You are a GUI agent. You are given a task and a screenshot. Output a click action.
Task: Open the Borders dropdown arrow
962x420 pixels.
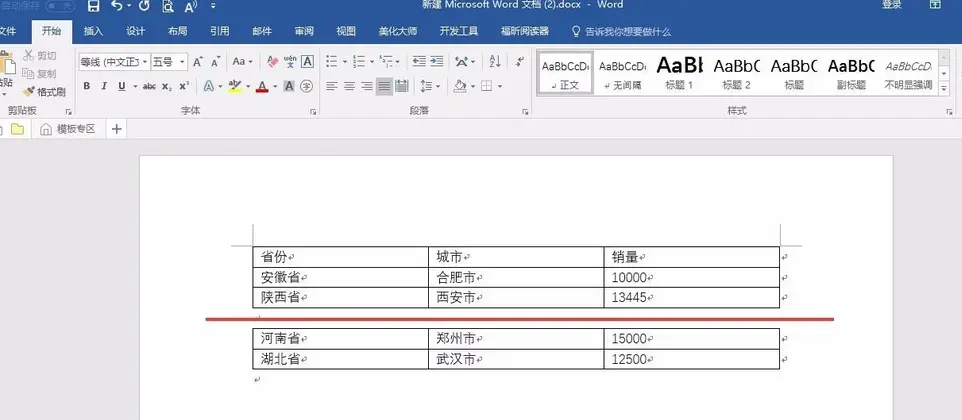(500, 86)
